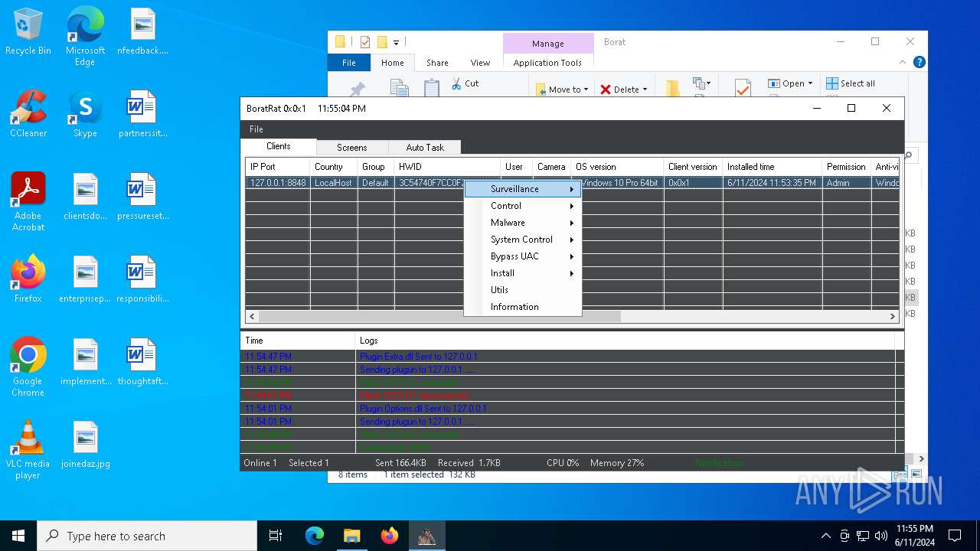980x551 pixels.
Task: Launch CCleaner desktop shortcut
Action: tap(28, 114)
